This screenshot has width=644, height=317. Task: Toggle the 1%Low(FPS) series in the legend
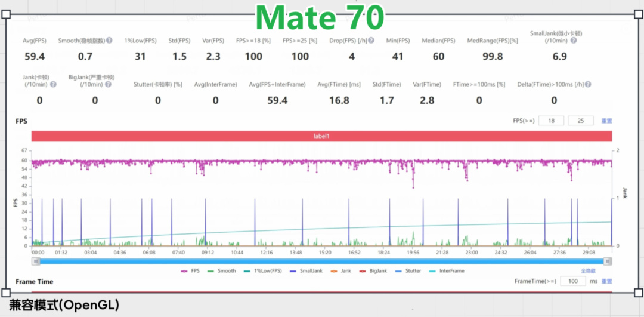[264, 271]
